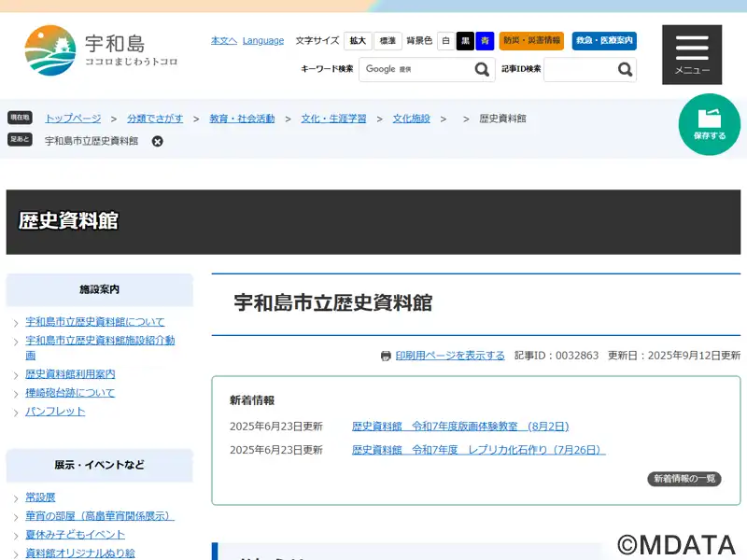Open 新着情報の一覧 button
The width and height of the screenshot is (747, 560).
684,479
